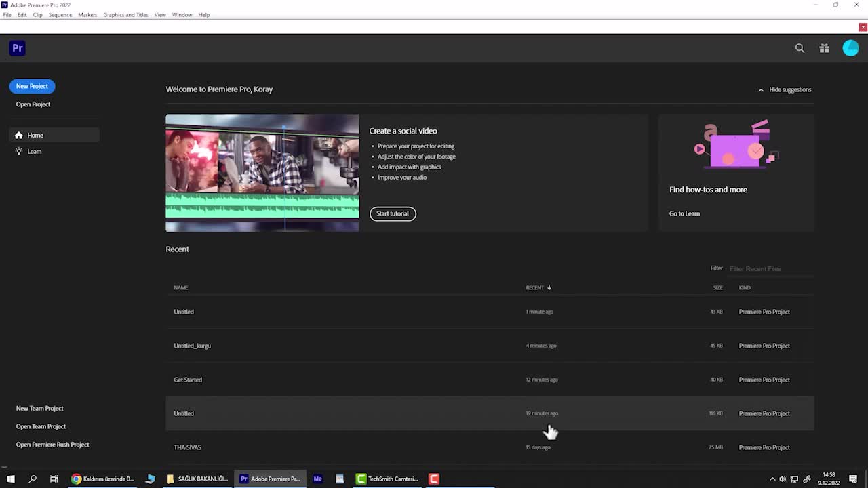Open the Window menu
This screenshot has height=488, width=868.
[182, 14]
